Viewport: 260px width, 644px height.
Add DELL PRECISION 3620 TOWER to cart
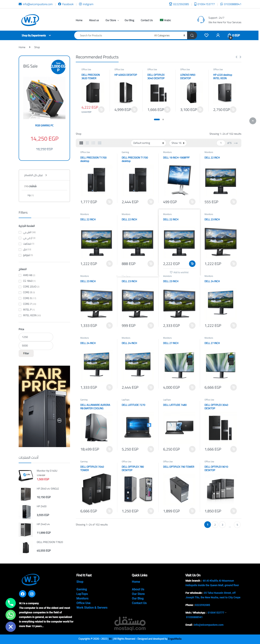[x=101, y=110]
